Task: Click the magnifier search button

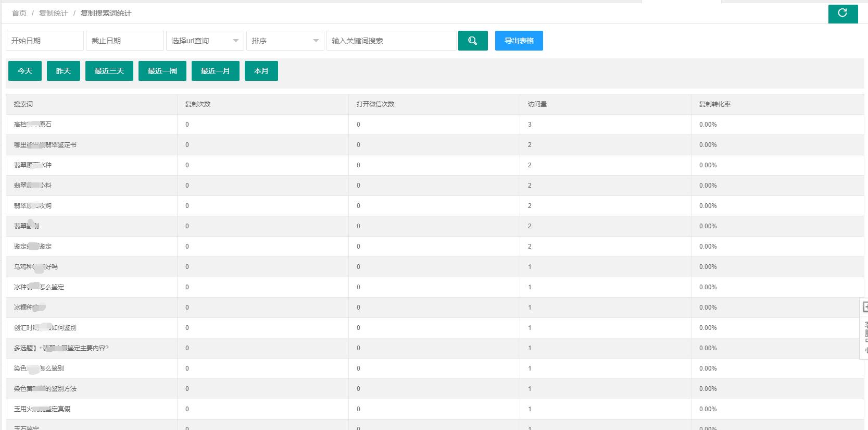Action: (x=472, y=41)
